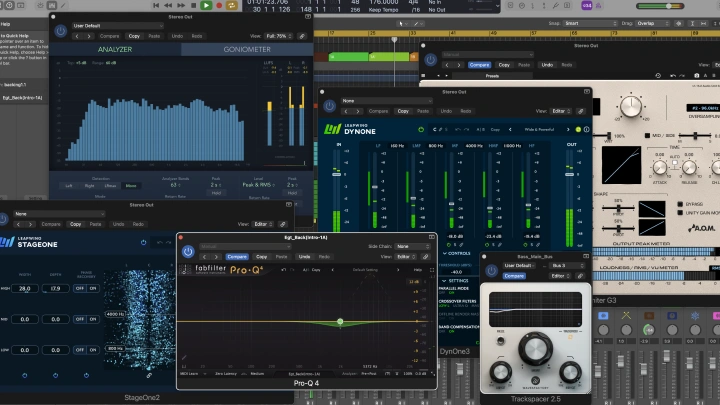Click Pro-Q 4 undo arrow icon
Image resolution: width=720 pixels, height=405 pixels.
284,270
